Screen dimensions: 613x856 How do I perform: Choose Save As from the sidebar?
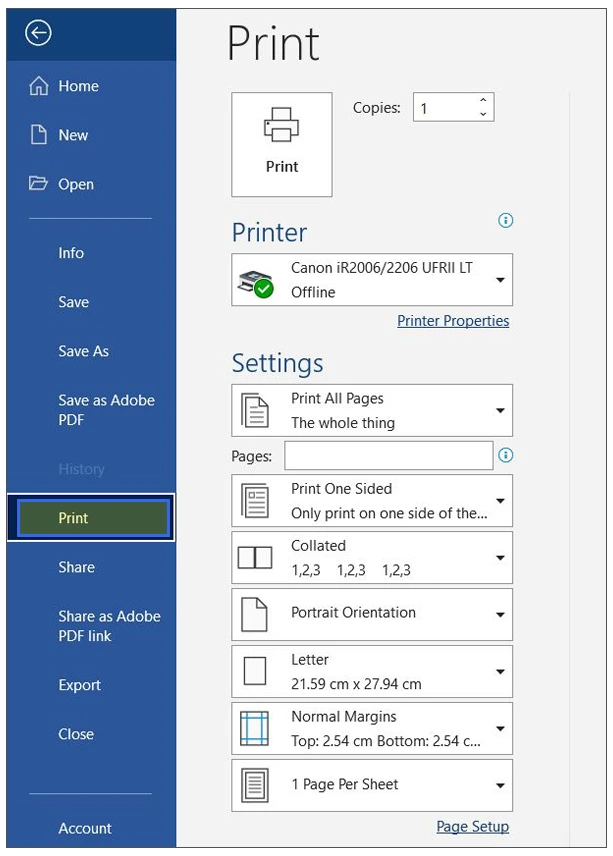point(84,351)
